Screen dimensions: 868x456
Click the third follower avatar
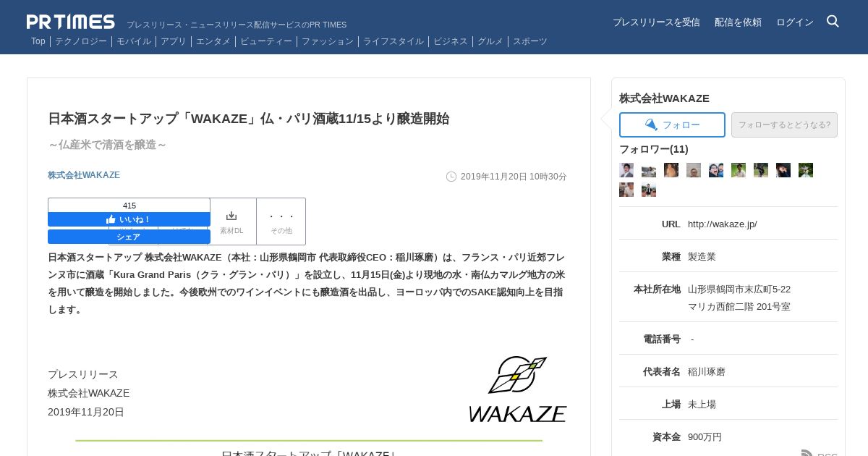point(671,170)
